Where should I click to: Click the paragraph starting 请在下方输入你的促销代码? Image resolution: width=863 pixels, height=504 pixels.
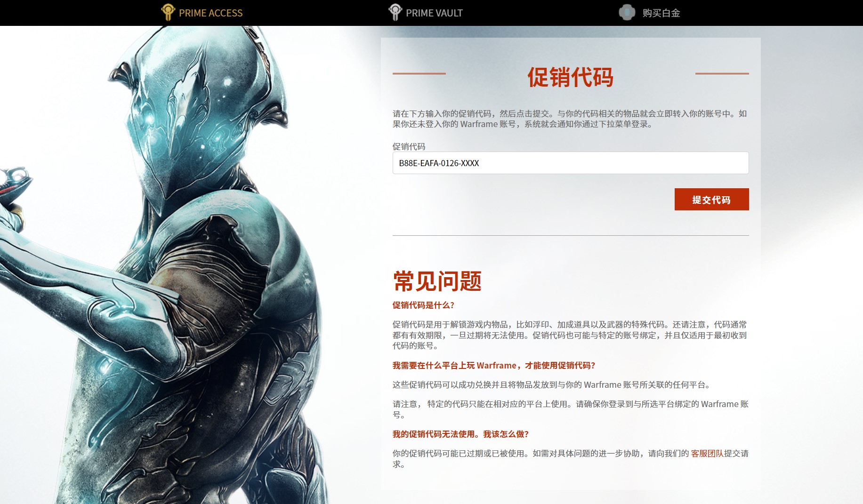point(570,119)
